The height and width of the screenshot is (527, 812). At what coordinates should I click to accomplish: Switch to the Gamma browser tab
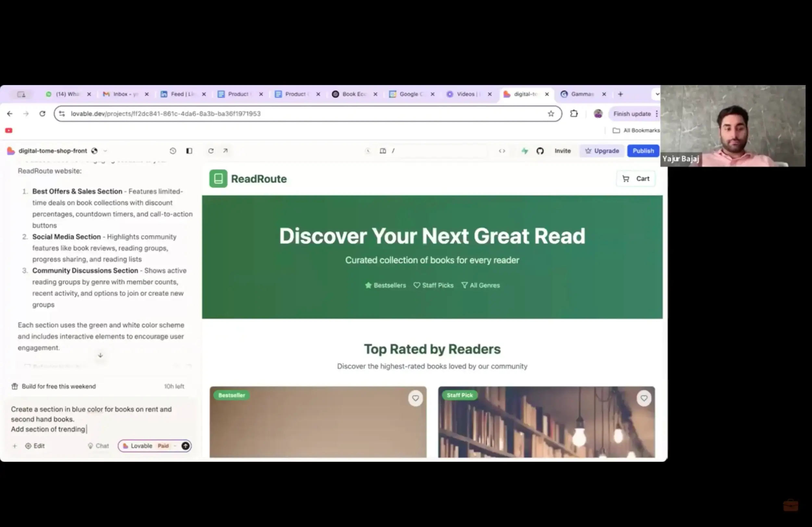[x=581, y=94]
